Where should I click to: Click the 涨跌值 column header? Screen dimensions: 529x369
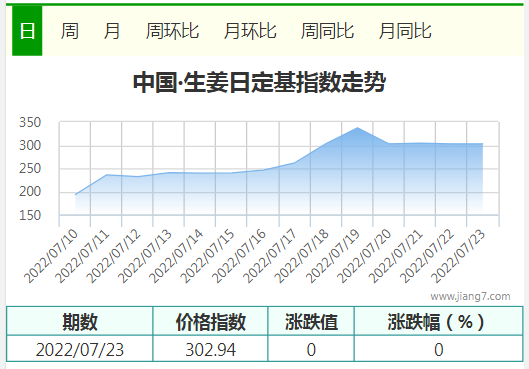[x=311, y=321]
